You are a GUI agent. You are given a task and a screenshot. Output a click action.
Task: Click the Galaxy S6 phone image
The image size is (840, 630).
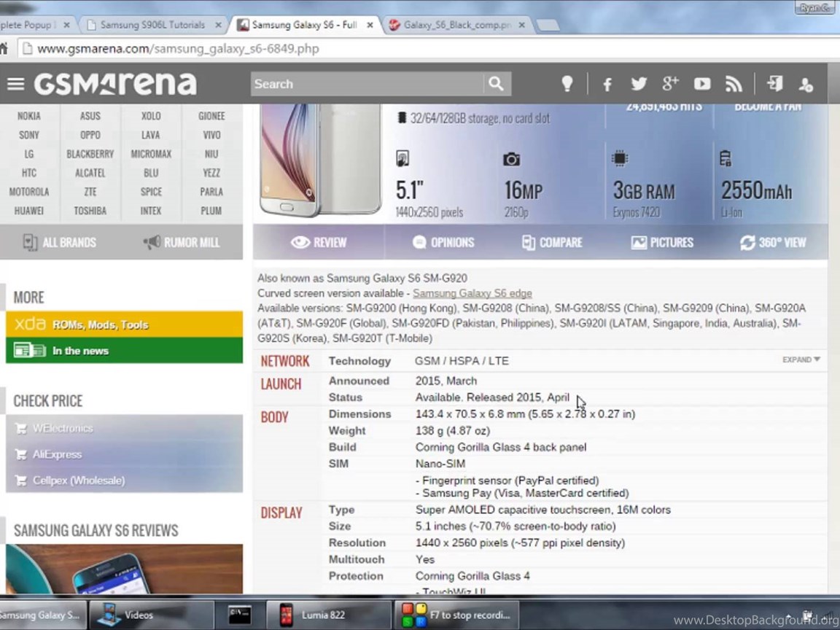(x=320, y=160)
